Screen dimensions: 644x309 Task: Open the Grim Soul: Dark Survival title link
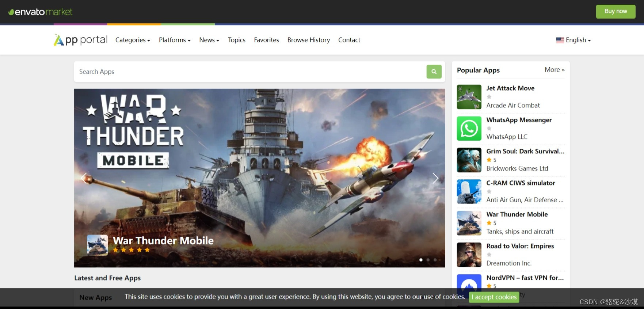(x=525, y=151)
